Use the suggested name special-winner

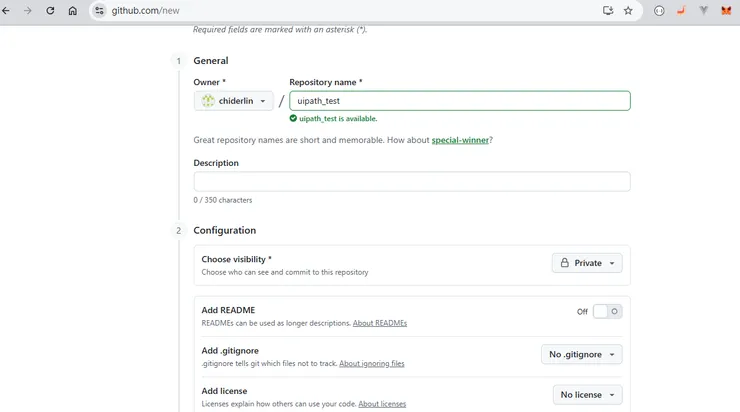tap(460, 140)
